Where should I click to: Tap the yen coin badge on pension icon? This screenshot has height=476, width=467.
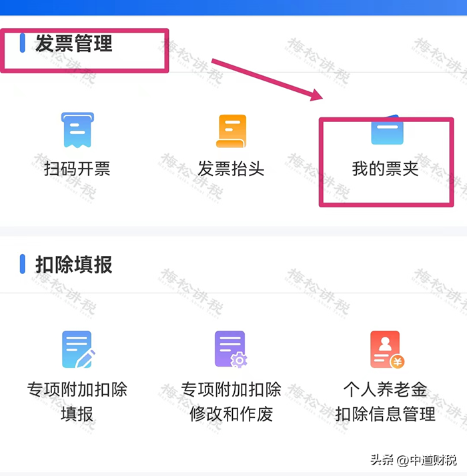(x=397, y=361)
